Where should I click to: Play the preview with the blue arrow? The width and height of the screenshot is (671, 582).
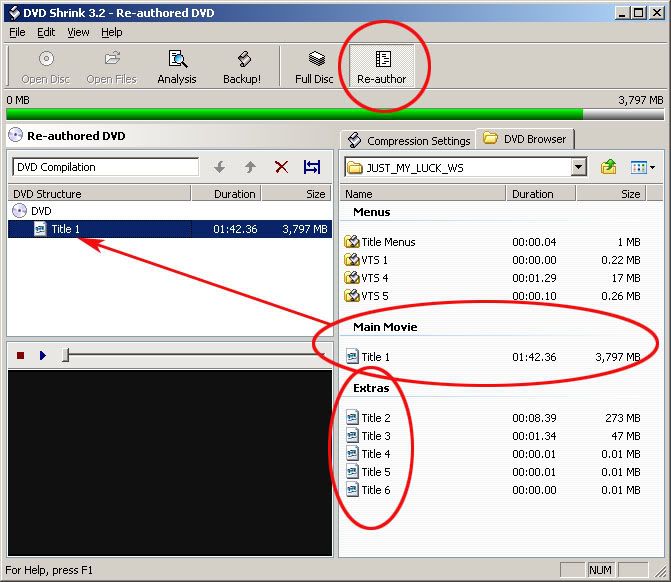[42, 355]
